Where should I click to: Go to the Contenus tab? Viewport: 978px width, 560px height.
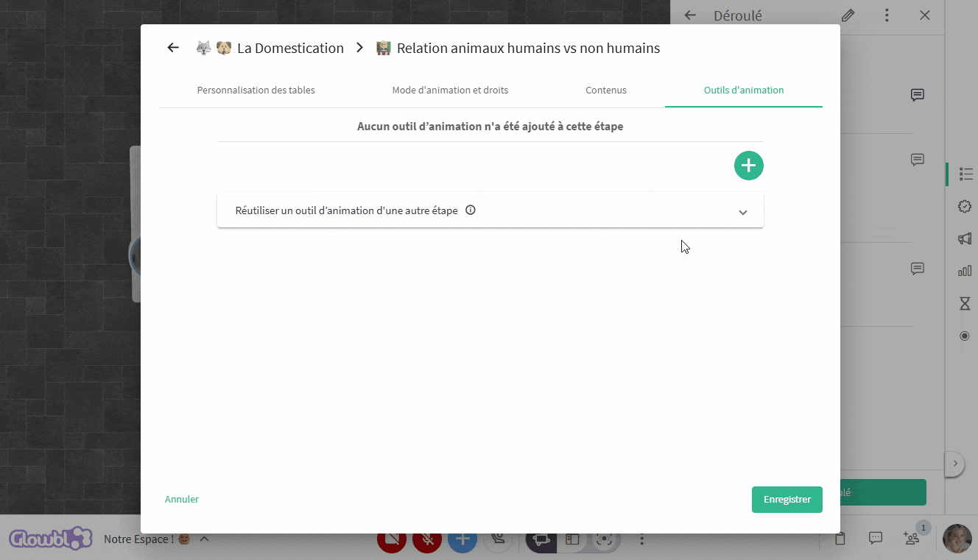(x=606, y=90)
